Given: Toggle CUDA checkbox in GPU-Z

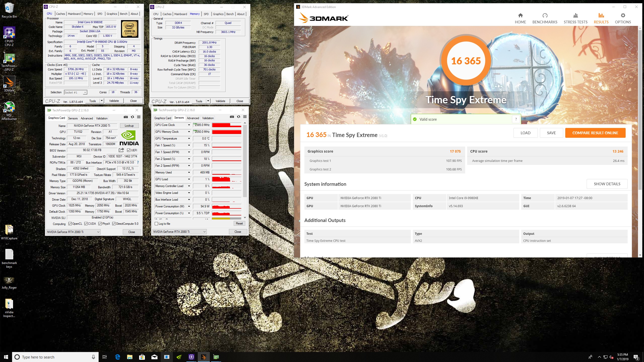Looking at the screenshot, I should point(86,224).
